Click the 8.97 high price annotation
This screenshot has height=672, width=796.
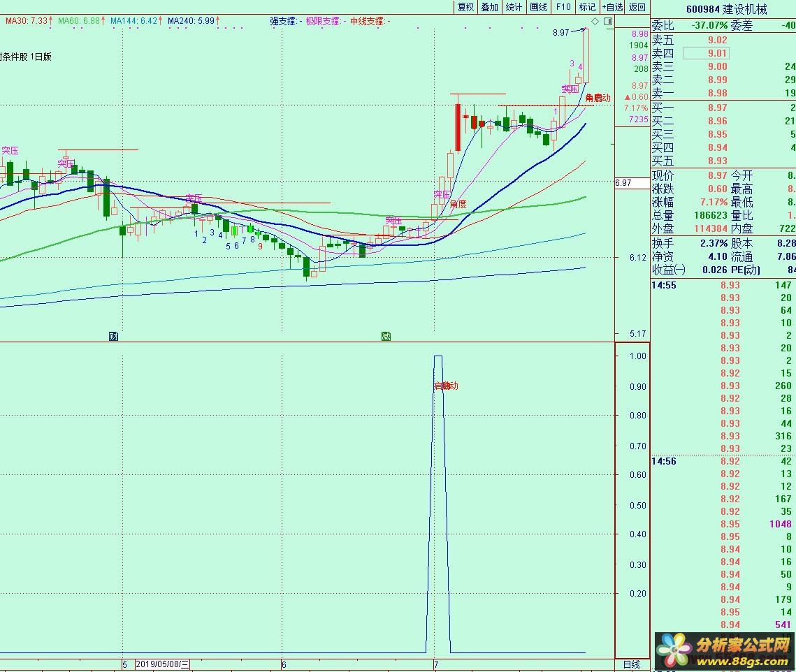tap(561, 33)
